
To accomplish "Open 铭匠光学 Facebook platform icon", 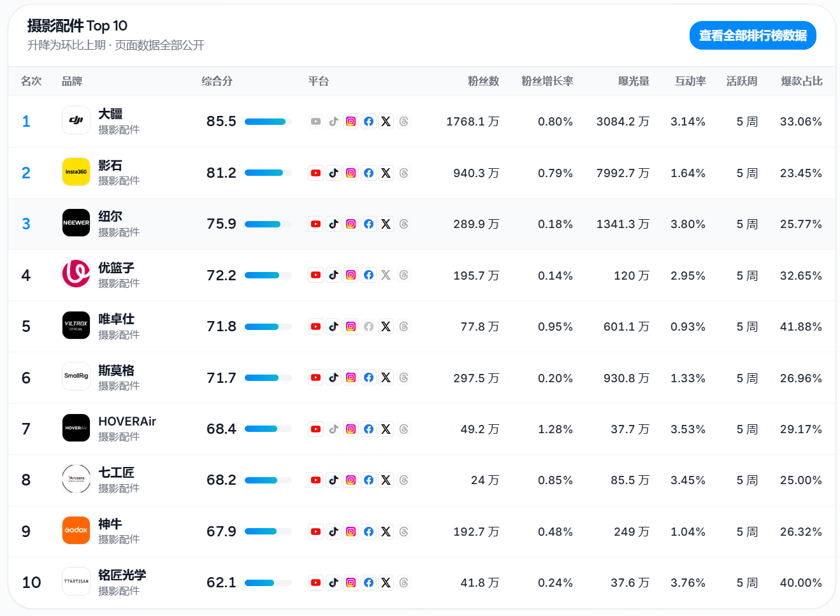I will pos(368,583).
